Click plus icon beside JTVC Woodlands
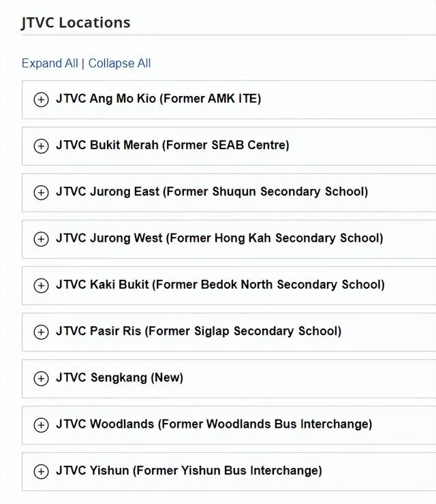The height and width of the screenshot is (504, 436). [x=41, y=425]
